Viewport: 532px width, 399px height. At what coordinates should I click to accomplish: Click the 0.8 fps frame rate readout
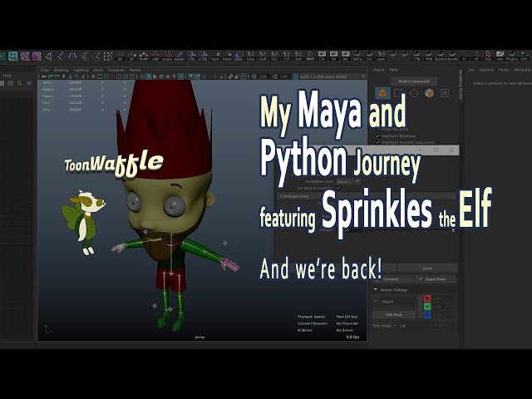click(x=352, y=337)
